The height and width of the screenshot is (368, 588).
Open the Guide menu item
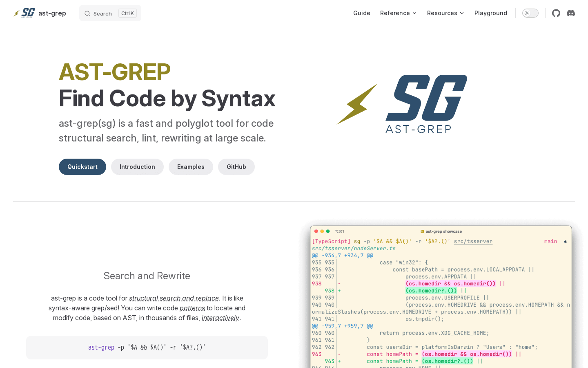[x=362, y=13]
